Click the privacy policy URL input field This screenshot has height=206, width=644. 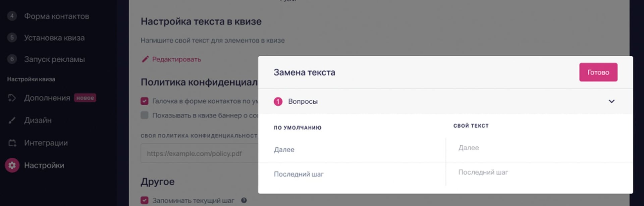[199, 153]
